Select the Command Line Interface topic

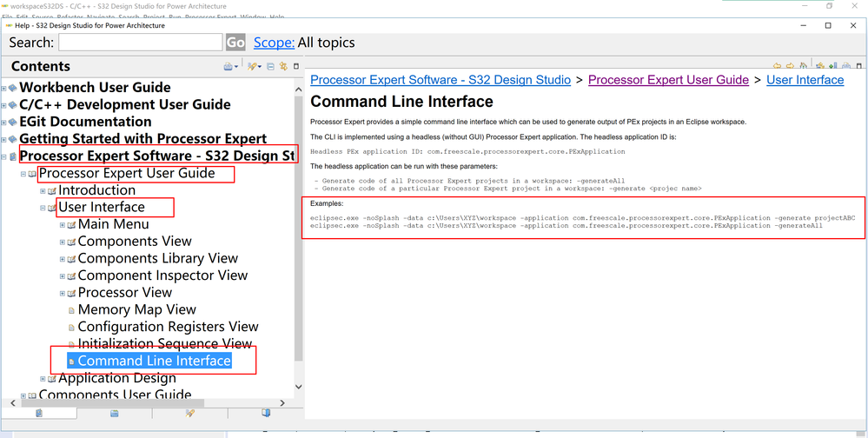click(x=155, y=362)
